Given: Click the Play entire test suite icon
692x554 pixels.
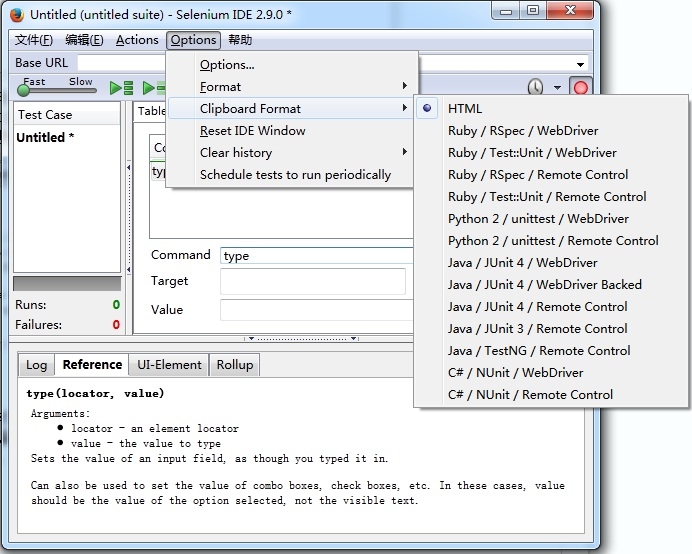Looking at the screenshot, I should tap(121, 88).
